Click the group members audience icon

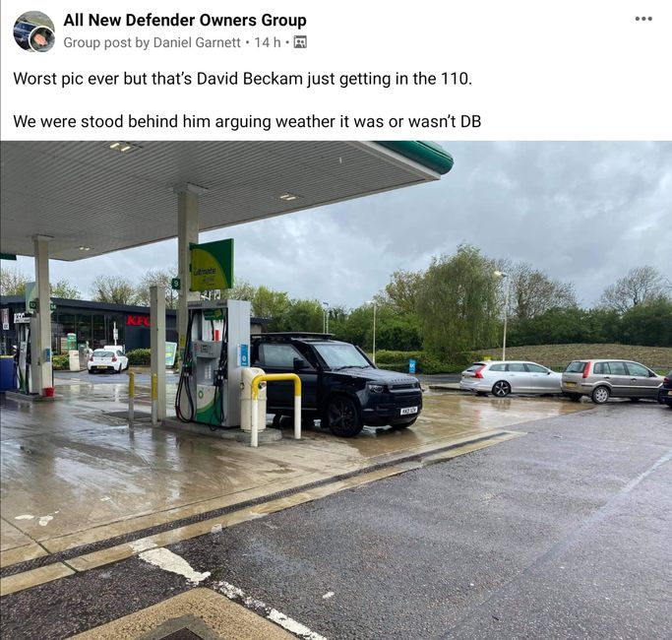click(x=300, y=42)
